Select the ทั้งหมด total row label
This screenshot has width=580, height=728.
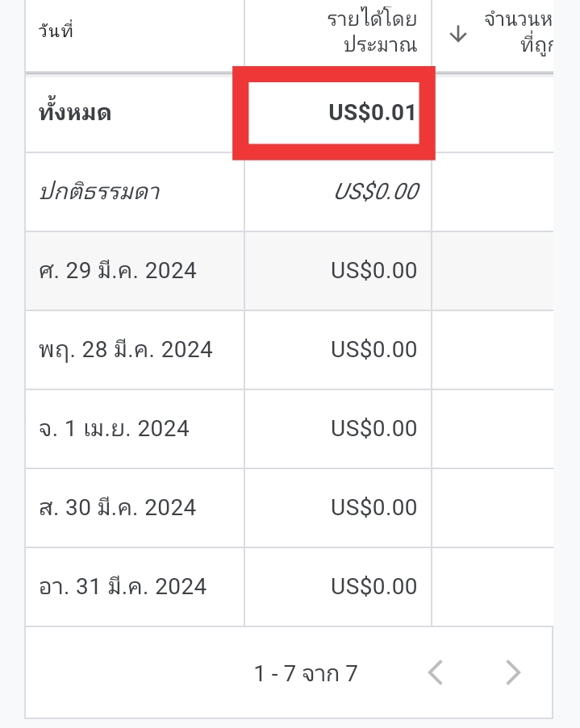pyautogui.click(x=75, y=113)
